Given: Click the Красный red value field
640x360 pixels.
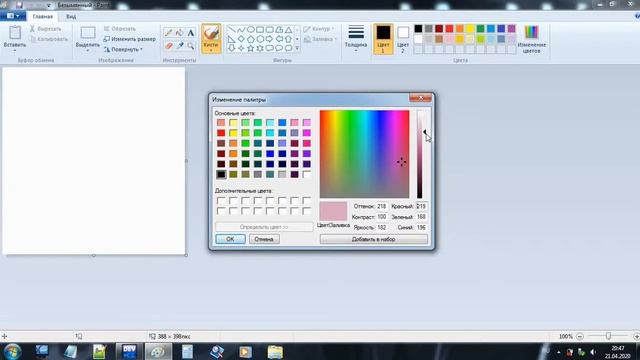Looking at the screenshot, I should pyautogui.click(x=421, y=207).
